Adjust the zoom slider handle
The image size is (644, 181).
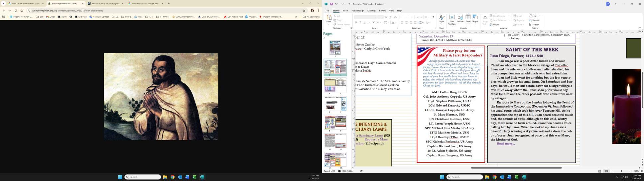coord(621,171)
